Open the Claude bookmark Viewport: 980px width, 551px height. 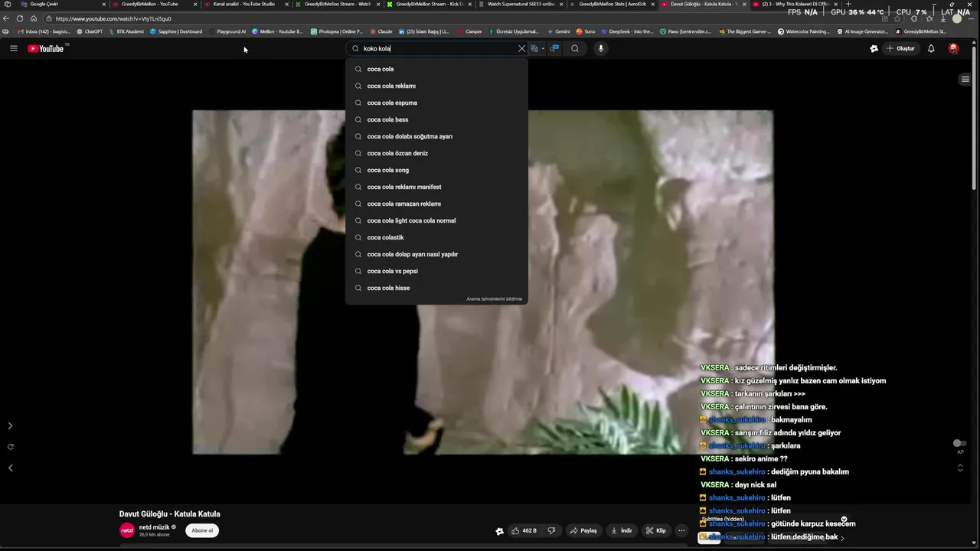pos(381,31)
